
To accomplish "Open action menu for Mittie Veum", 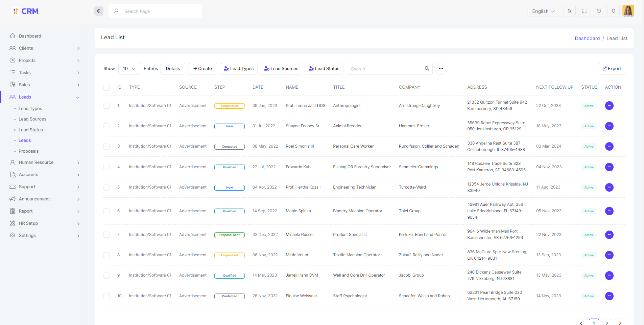I will [609, 255].
